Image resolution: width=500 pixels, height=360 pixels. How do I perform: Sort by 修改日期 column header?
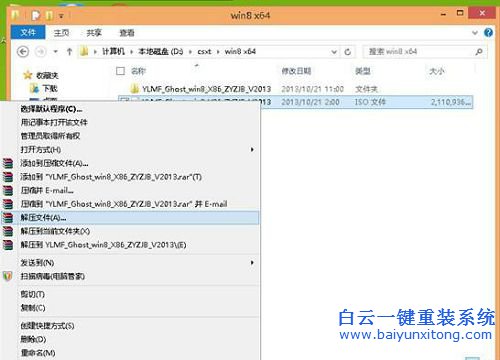click(296, 71)
